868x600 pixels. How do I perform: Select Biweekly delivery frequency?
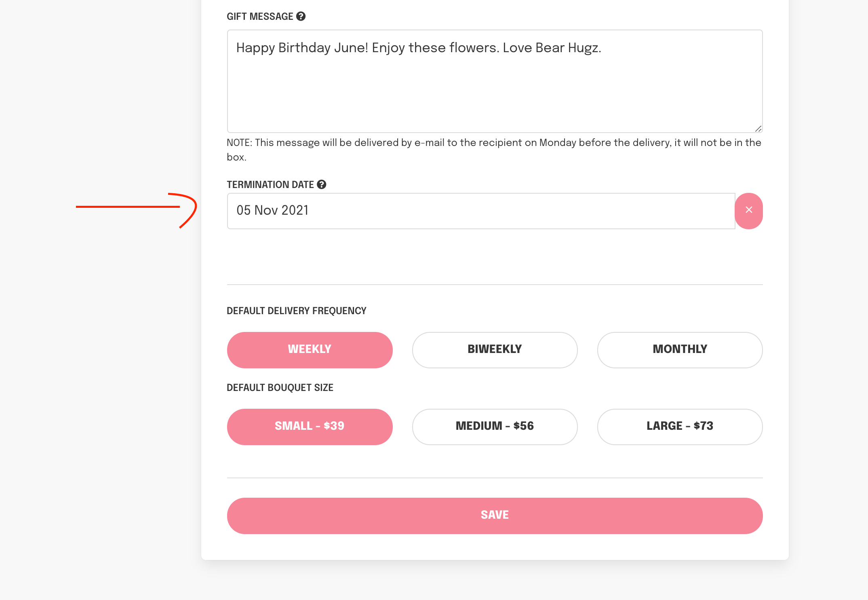coord(495,350)
